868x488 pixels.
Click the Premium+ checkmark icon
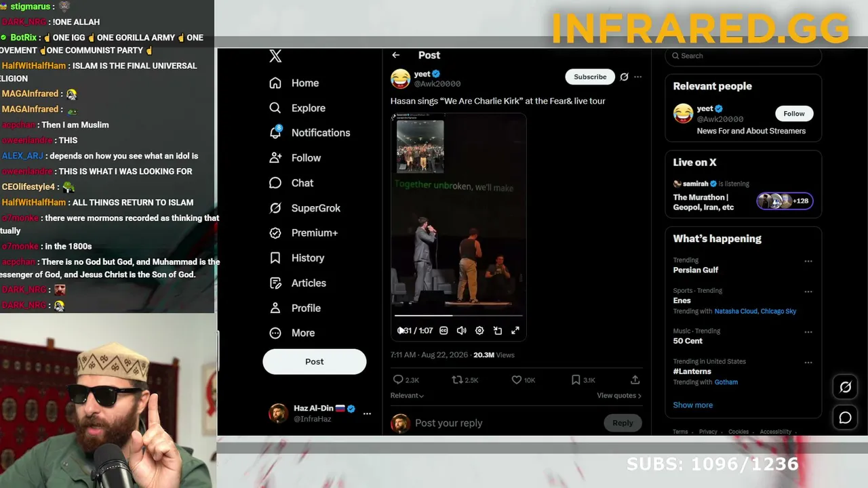(275, 233)
